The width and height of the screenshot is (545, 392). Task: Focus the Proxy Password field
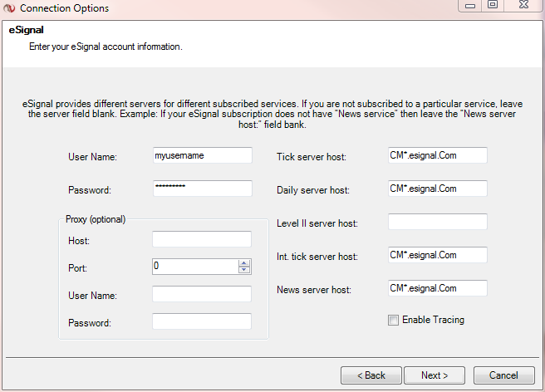(x=202, y=321)
